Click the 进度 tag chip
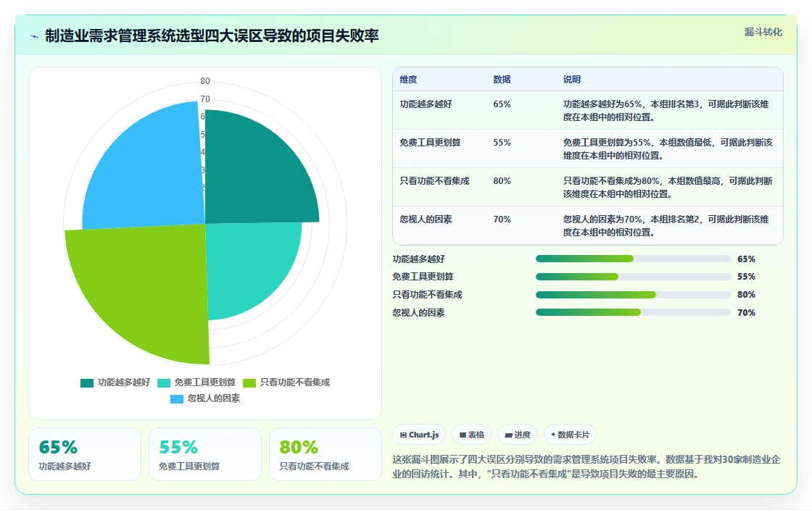812x510 pixels. coord(518,435)
